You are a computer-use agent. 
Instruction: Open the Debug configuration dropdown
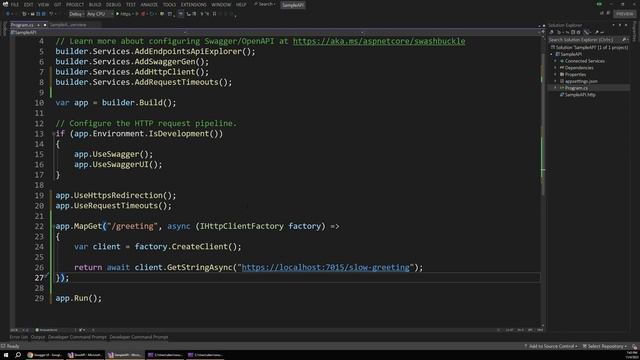click(x=76, y=14)
